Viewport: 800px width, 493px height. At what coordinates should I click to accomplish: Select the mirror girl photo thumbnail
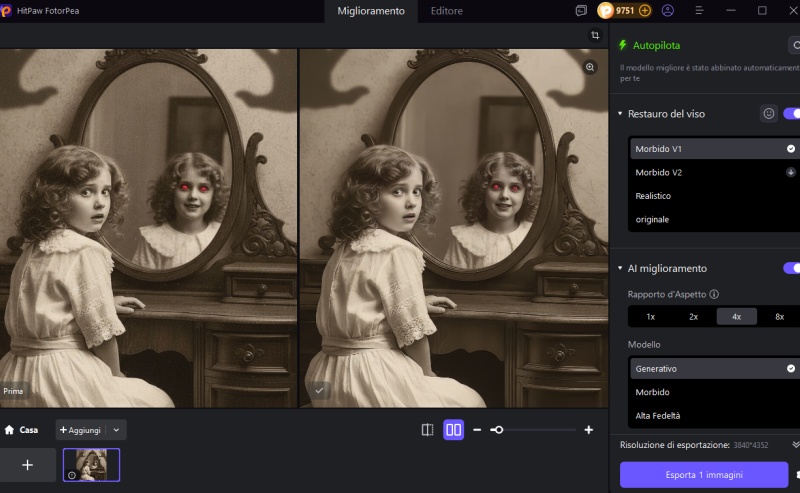pos(91,465)
